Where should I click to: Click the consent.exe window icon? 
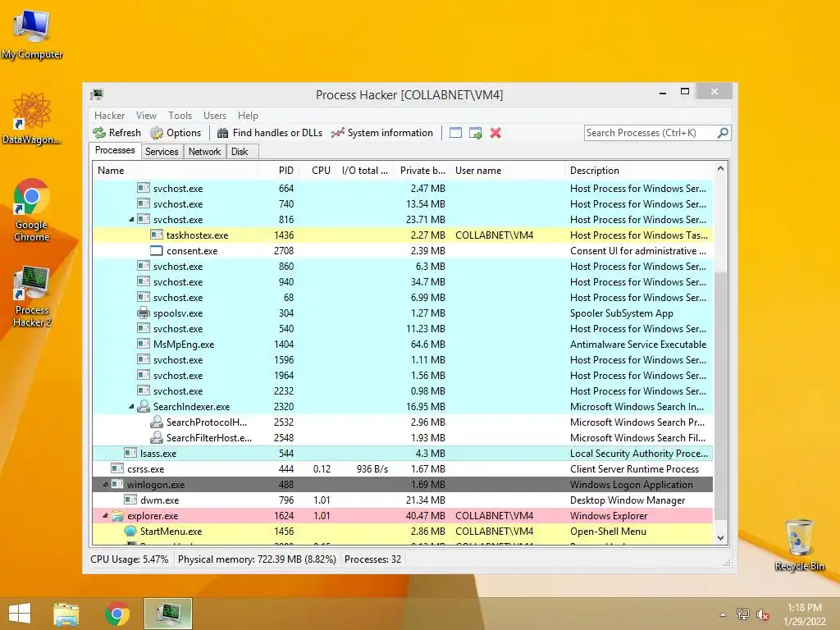pos(157,251)
